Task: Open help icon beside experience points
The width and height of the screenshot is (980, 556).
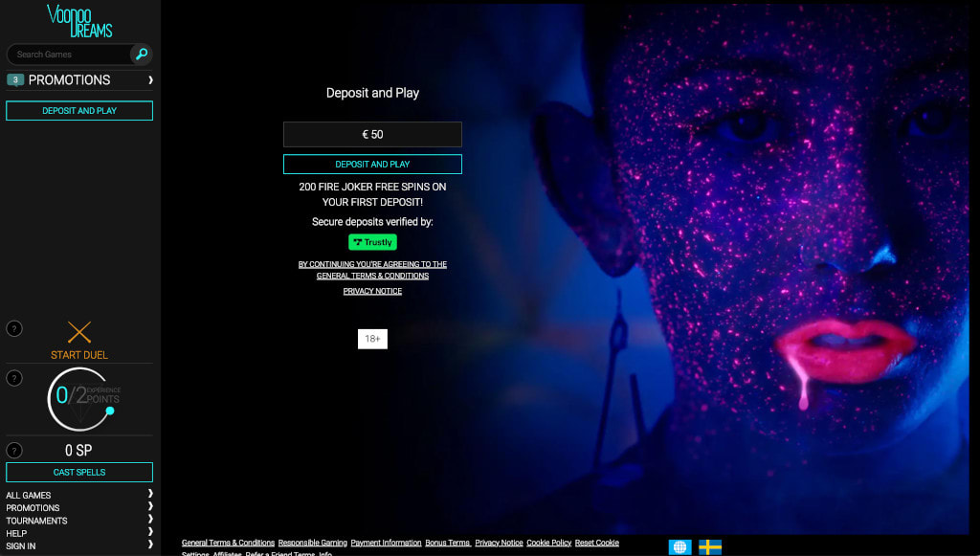Action: [14, 378]
